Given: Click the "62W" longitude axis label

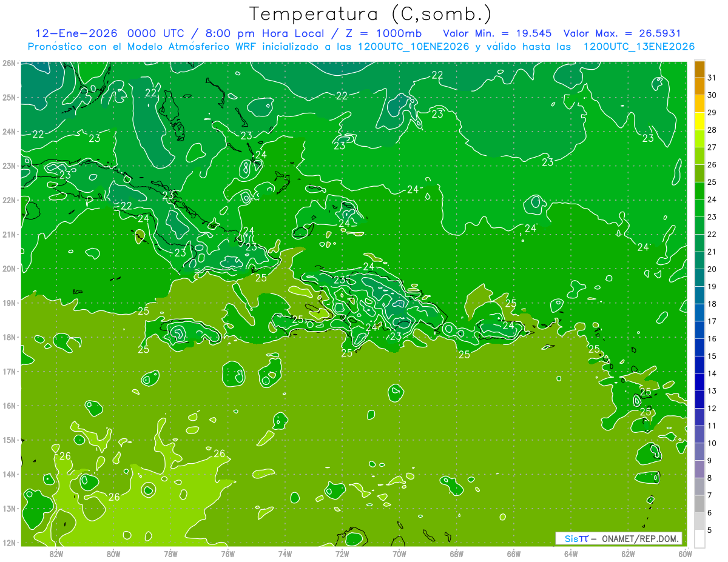Looking at the screenshot, I should [x=628, y=554].
